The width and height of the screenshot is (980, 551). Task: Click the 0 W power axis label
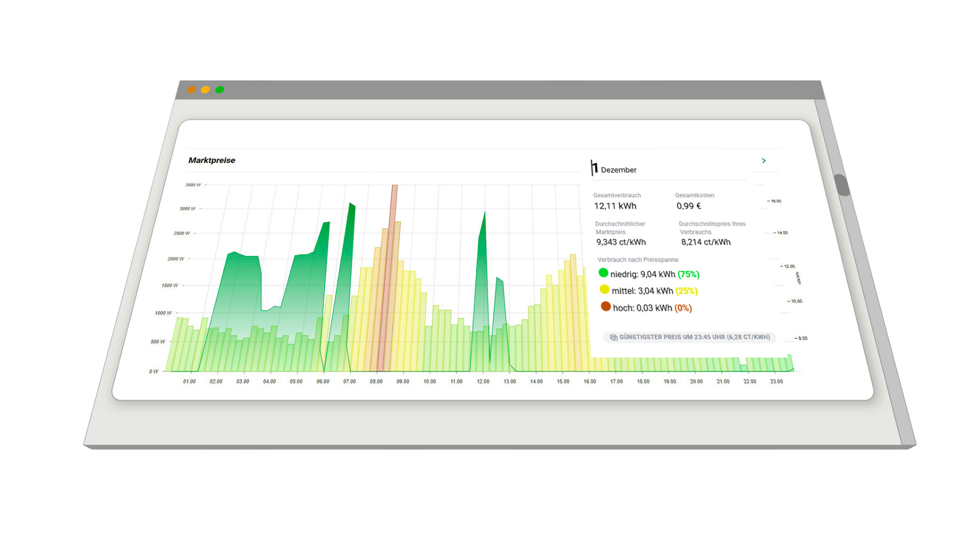tap(154, 371)
